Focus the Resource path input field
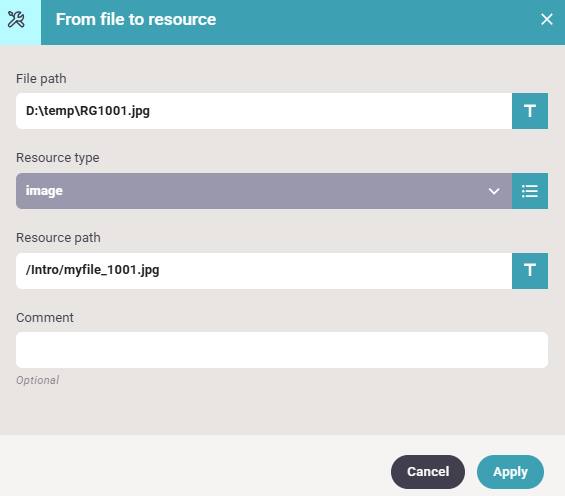 pos(264,271)
